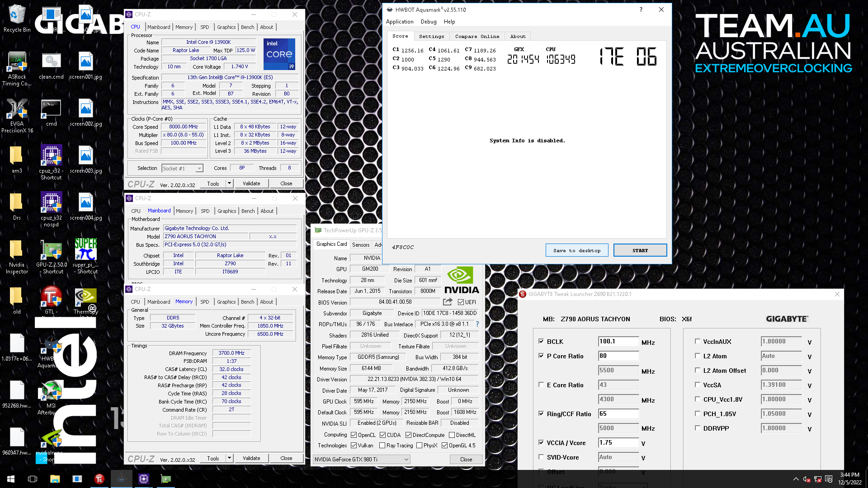Open the old folder icon

[17, 300]
